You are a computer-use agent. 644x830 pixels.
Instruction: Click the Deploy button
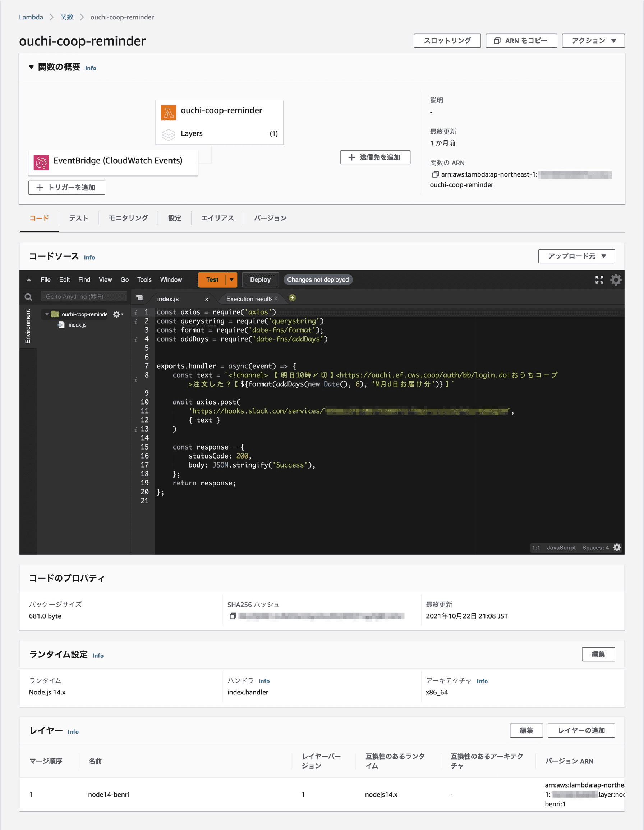[x=260, y=280]
